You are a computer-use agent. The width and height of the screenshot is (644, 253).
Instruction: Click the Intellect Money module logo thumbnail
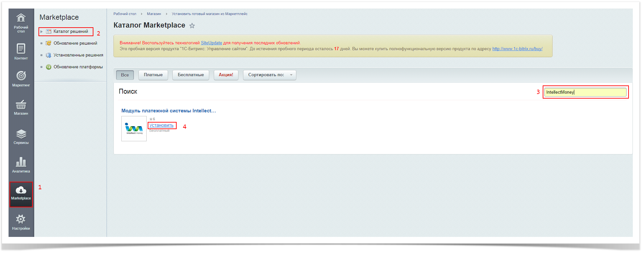(x=134, y=129)
